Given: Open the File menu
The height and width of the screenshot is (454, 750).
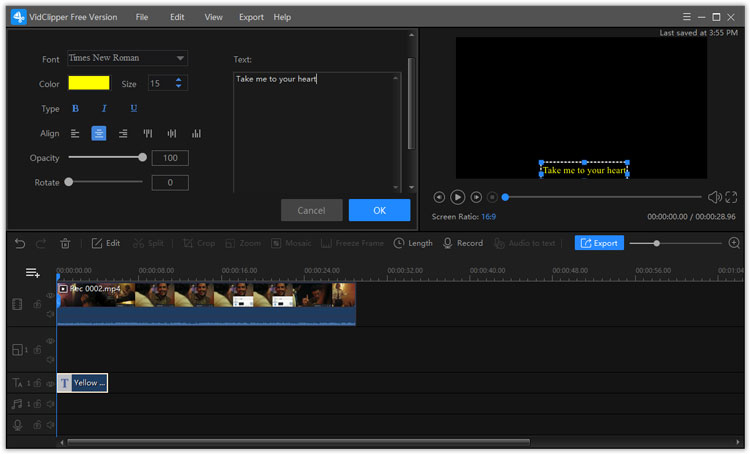Looking at the screenshot, I should click(x=142, y=17).
